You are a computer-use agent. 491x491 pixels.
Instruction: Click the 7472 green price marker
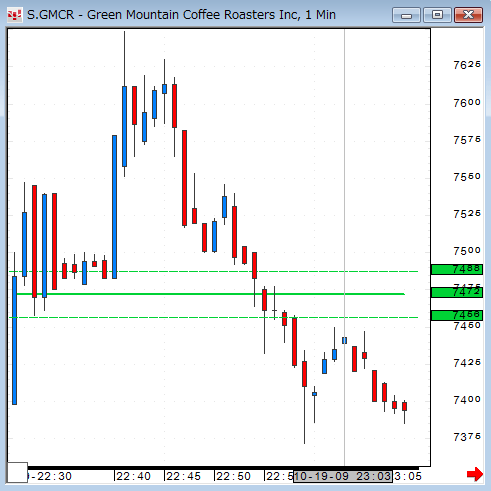[457, 292]
